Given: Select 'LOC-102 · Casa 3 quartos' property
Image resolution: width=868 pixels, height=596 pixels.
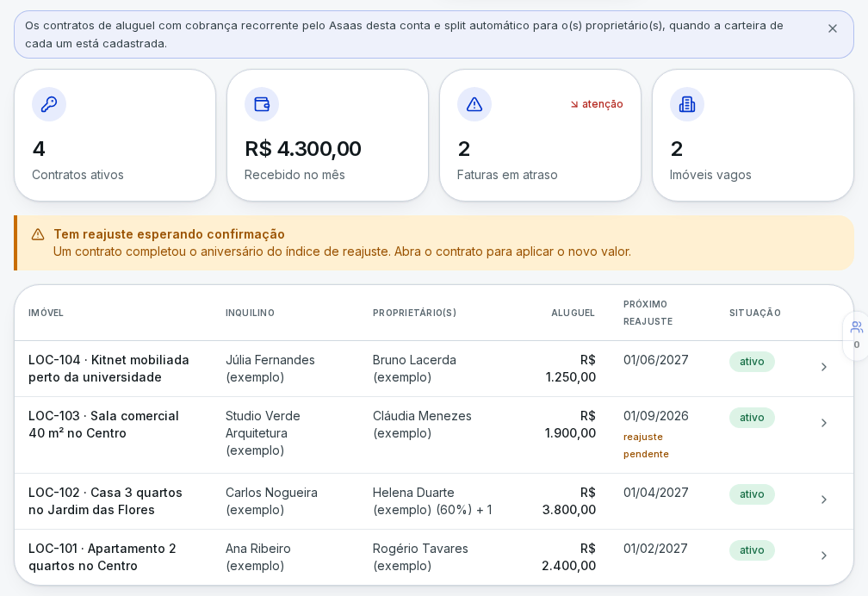Looking at the screenshot, I should (105, 501).
